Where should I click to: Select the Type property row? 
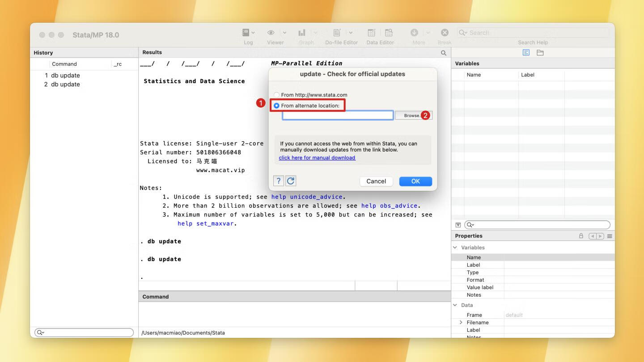tap(533, 273)
